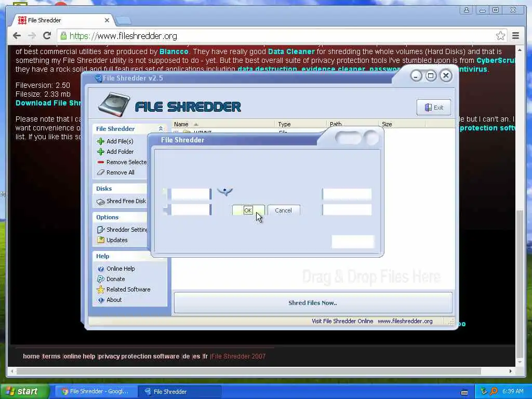Click the Updates icon in Options
Viewport: 532px width, 399px height.
(100, 240)
